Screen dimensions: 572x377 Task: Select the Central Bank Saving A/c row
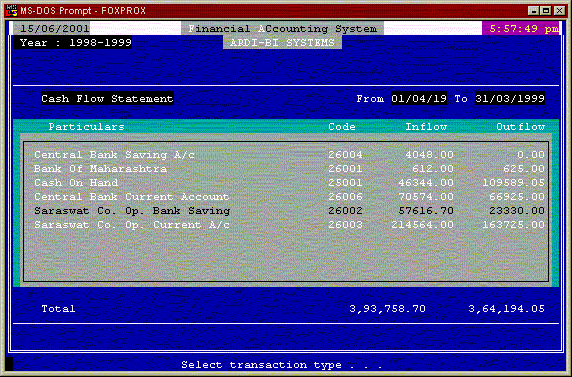point(289,155)
